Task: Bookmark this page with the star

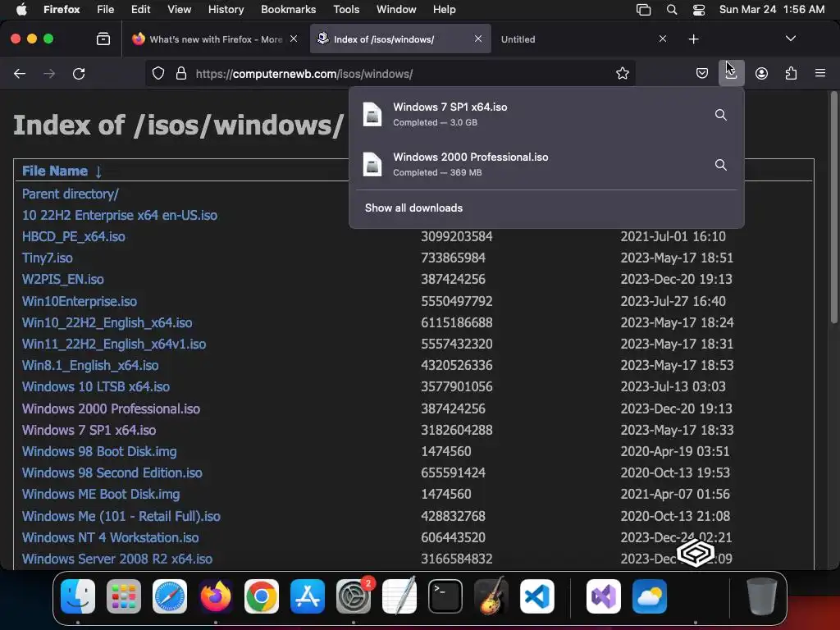Action: coord(622,73)
